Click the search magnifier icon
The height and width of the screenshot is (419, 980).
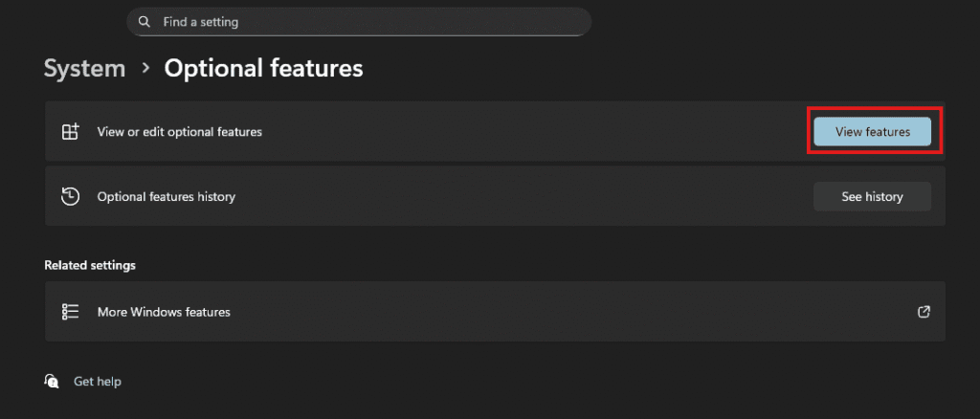tap(145, 21)
